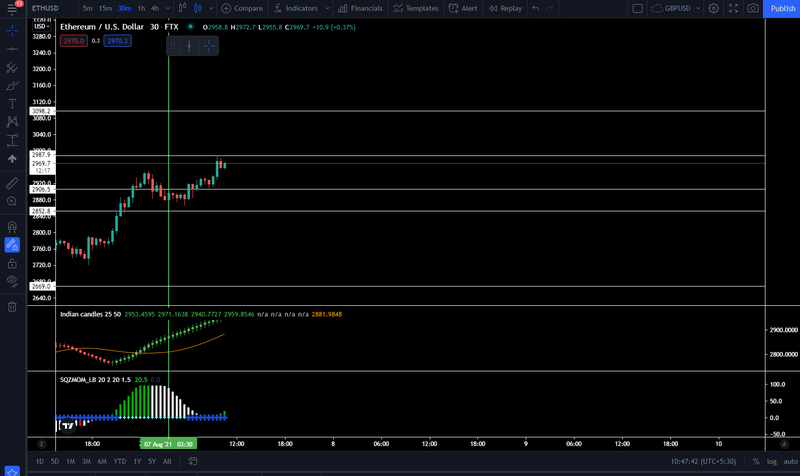The height and width of the screenshot is (476, 800).
Task: Enter fullscreen mode
Action: point(733,8)
